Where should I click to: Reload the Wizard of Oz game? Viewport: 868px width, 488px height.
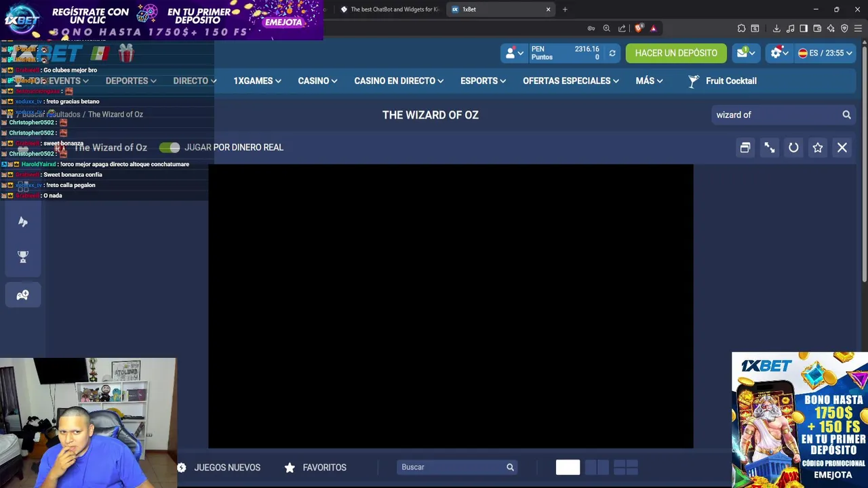click(793, 147)
